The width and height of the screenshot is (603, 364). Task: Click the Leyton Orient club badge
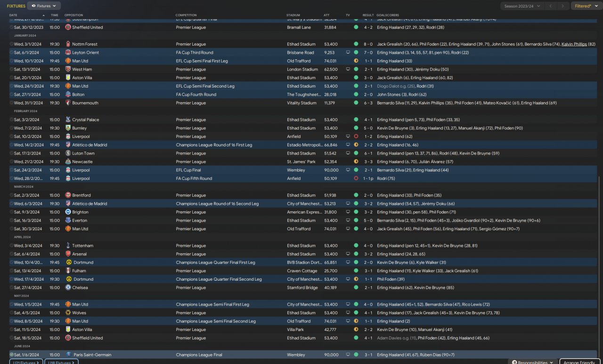coord(68,53)
